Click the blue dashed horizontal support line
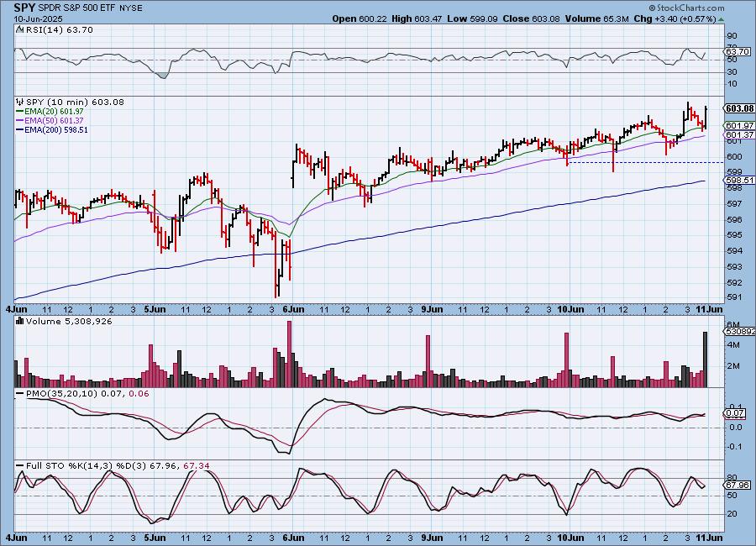The image size is (756, 546). tap(646, 163)
